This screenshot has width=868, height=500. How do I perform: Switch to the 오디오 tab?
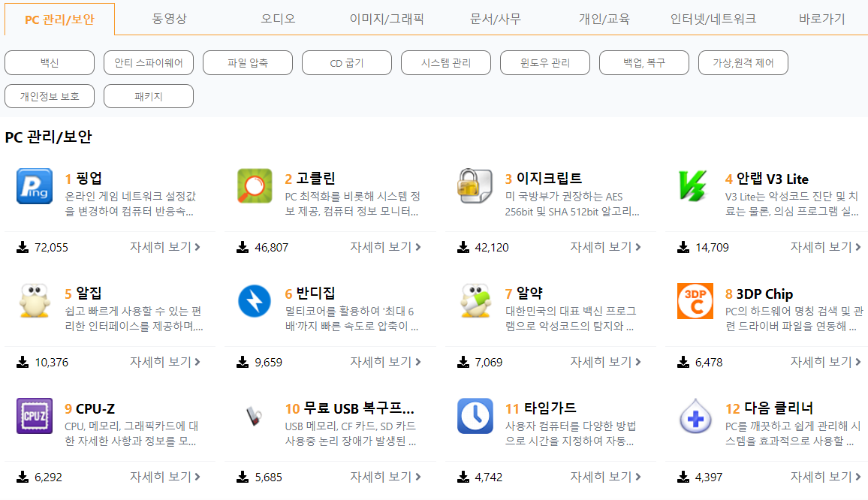point(278,19)
